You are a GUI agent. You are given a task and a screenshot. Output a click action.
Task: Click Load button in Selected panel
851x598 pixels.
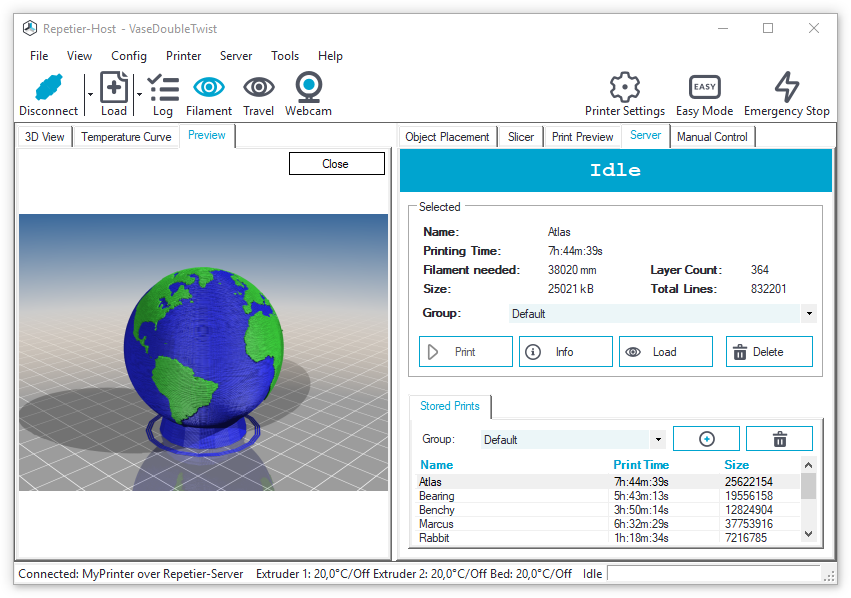(x=665, y=352)
